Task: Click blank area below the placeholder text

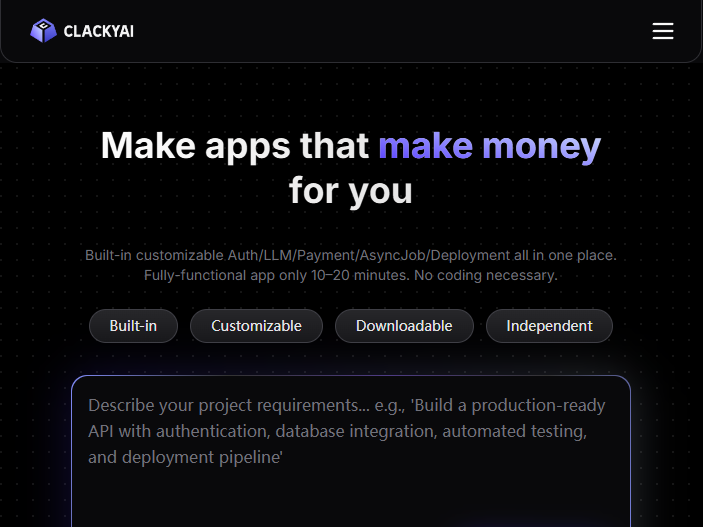Action: pos(350,500)
